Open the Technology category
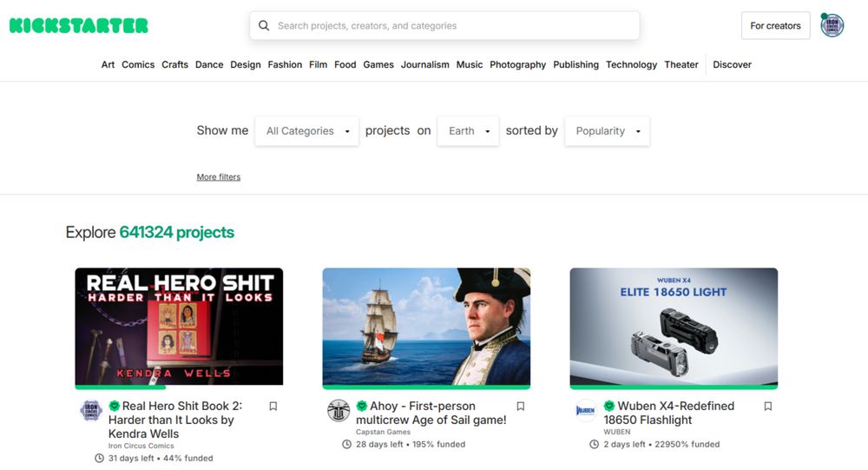The width and height of the screenshot is (868, 470). point(632,65)
